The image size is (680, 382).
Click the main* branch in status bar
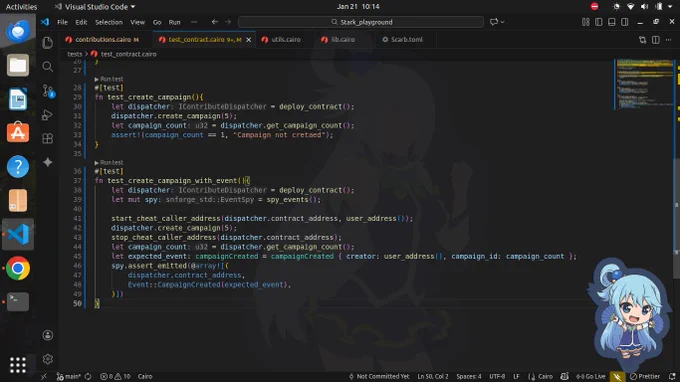click(x=69, y=376)
